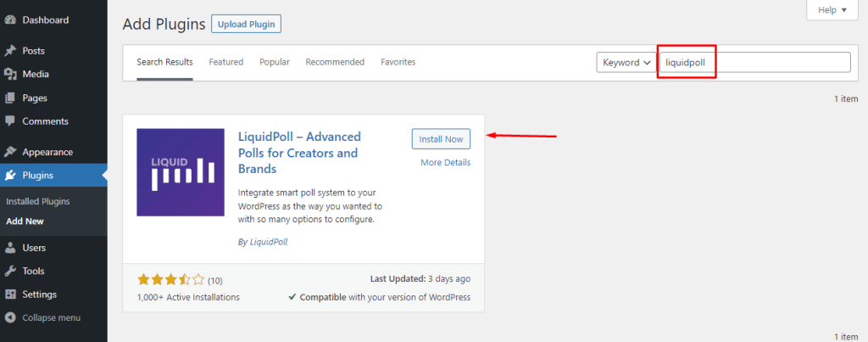Click the '1,000+ Active Installations' text
The height and width of the screenshot is (342, 868).
[x=188, y=297]
